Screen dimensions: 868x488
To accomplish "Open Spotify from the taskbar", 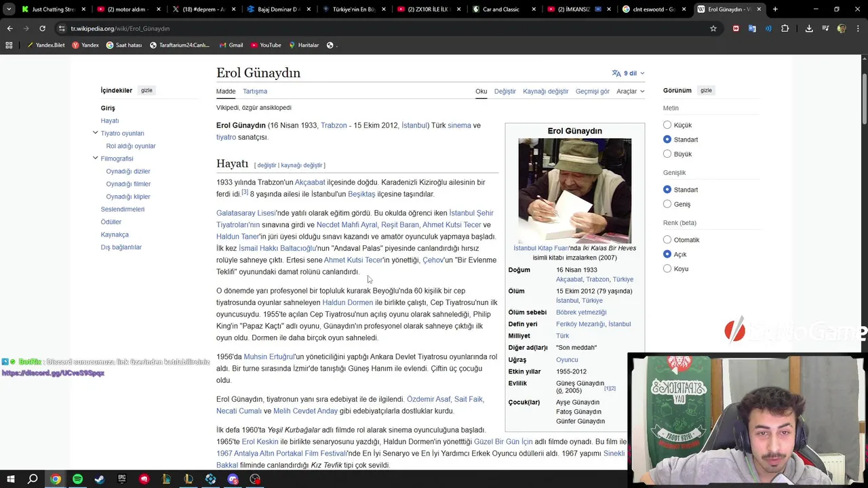I will (77, 479).
